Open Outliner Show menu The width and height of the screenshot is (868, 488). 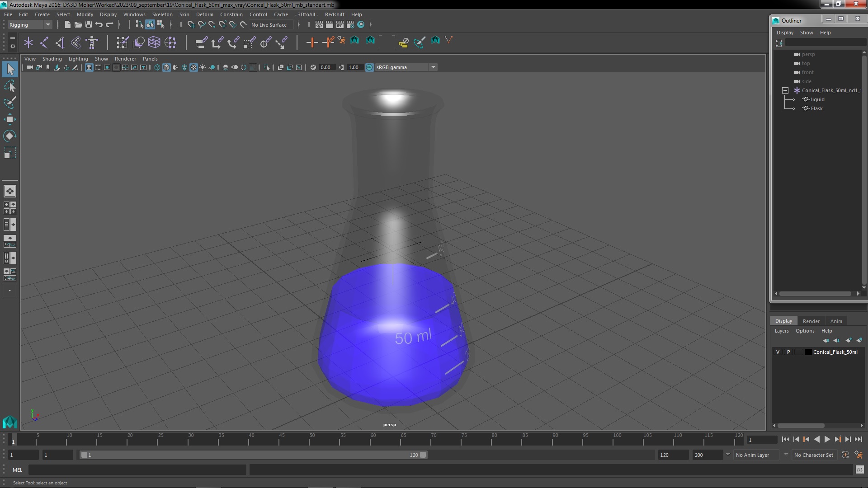point(807,33)
